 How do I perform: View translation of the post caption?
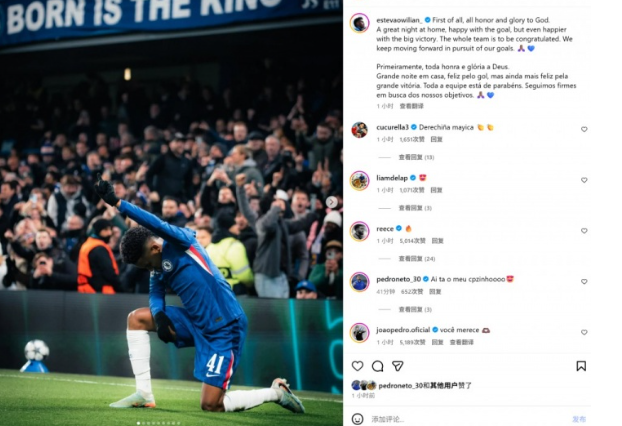pyautogui.click(x=411, y=106)
